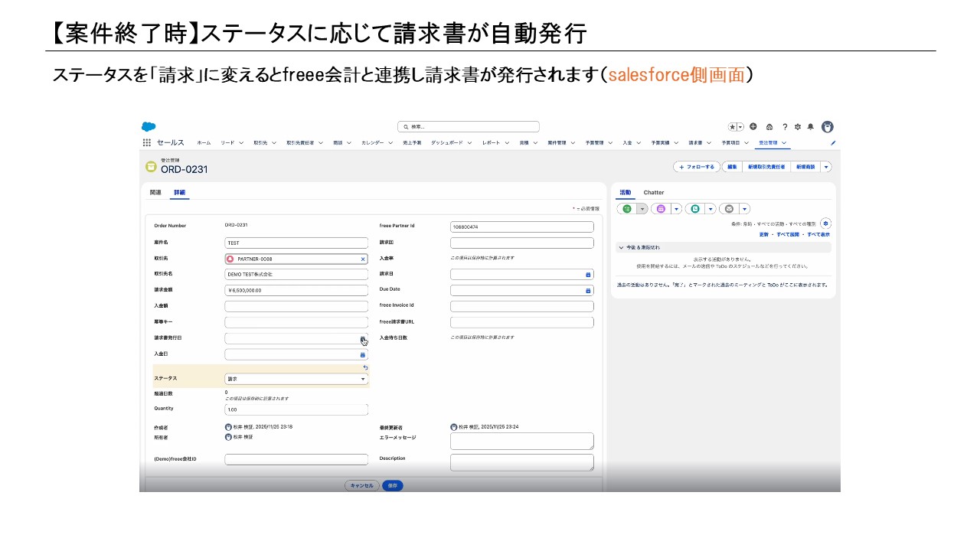Open the App Launcher waffle icon
The height and width of the screenshot is (551, 980).
point(146,142)
